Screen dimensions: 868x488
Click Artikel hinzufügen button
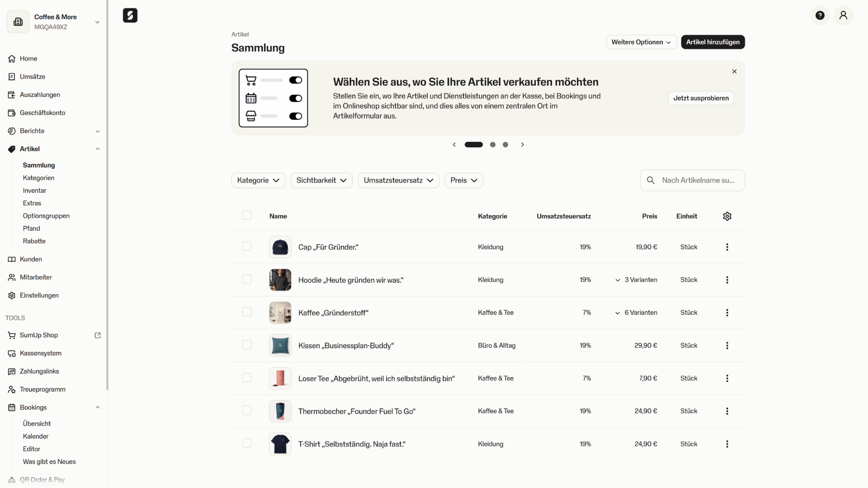[713, 42]
